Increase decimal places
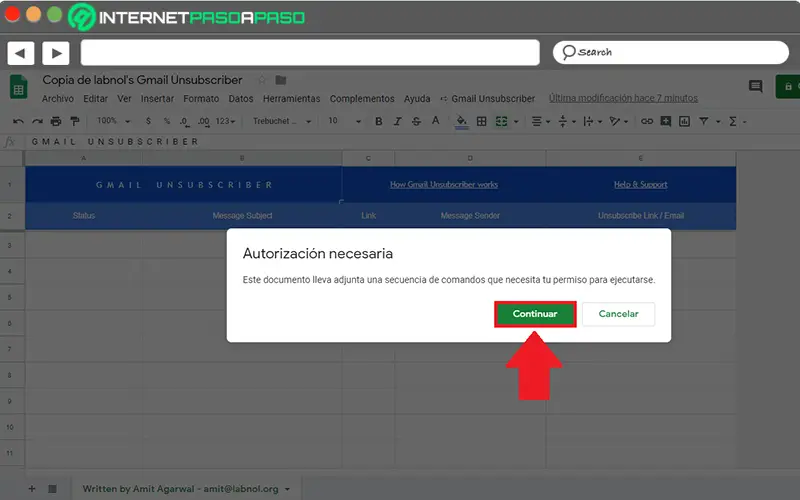This screenshot has width=800, height=500. pos(204,121)
